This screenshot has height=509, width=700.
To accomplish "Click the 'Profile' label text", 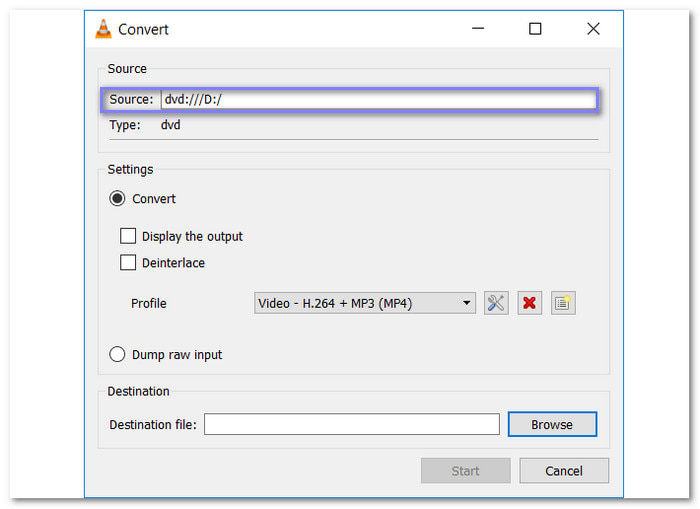I will click(x=149, y=304).
